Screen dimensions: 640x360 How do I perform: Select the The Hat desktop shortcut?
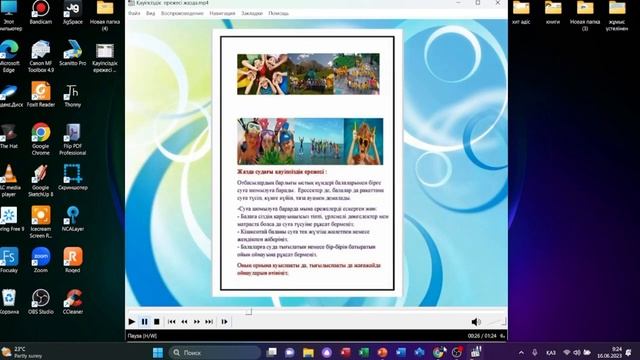(9, 136)
